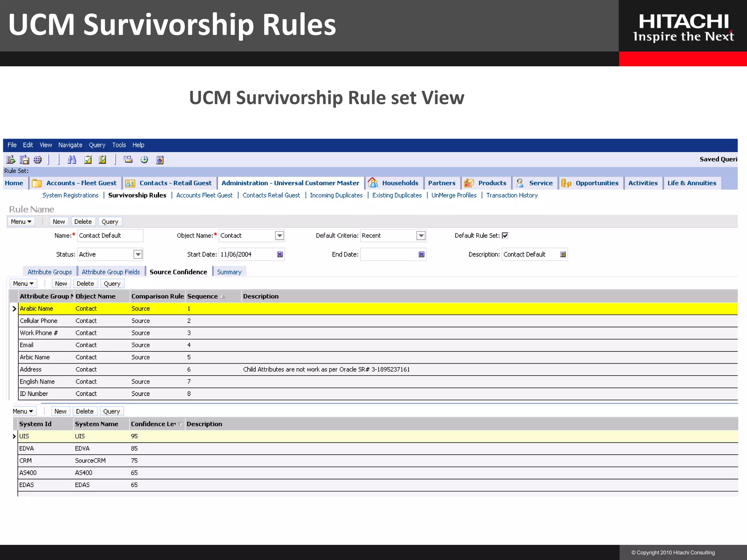Viewport: 747px width, 560px height.
Task: Select the EDVA system row
Action: pos(378,448)
